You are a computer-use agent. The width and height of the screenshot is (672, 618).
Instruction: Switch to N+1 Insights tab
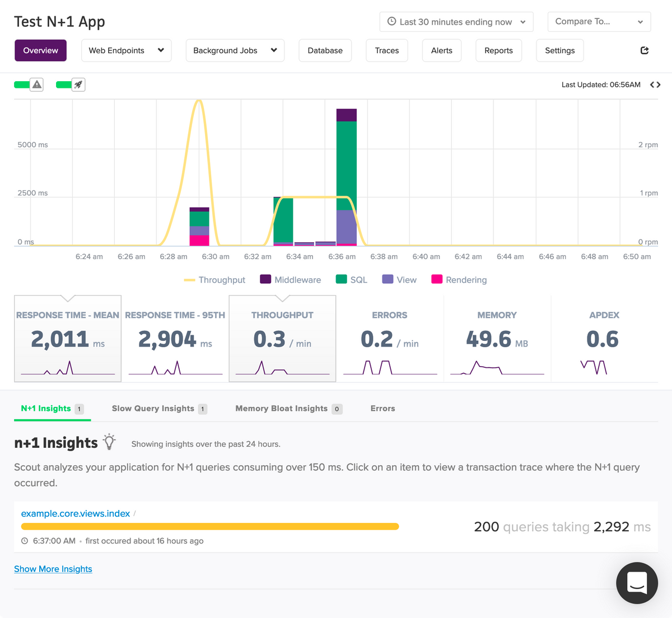(52, 409)
